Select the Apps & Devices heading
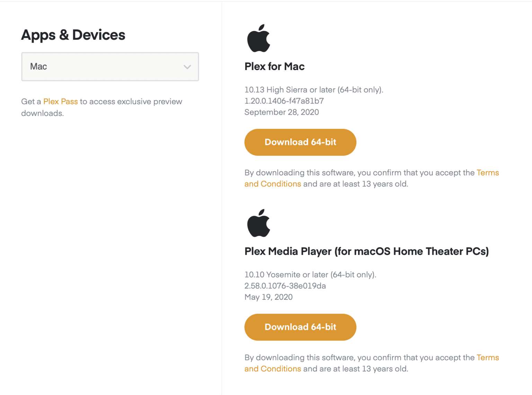 coord(73,35)
